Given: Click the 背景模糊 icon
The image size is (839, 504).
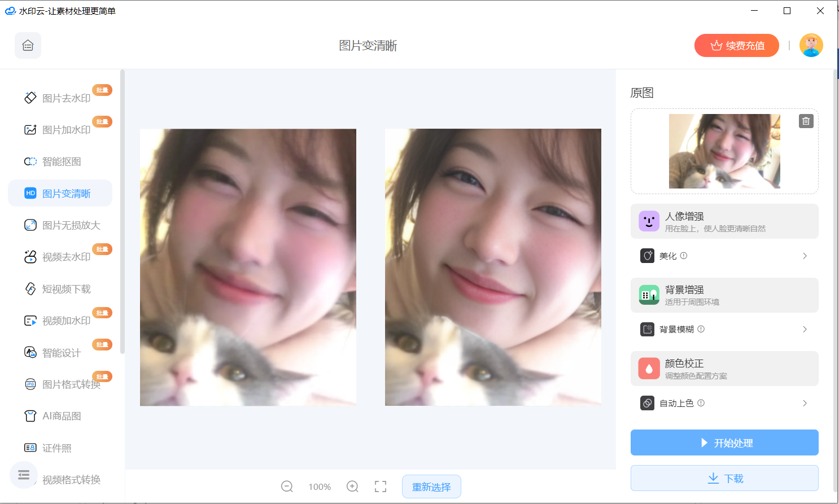Looking at the screenshot, I should (x=648, y=329).
